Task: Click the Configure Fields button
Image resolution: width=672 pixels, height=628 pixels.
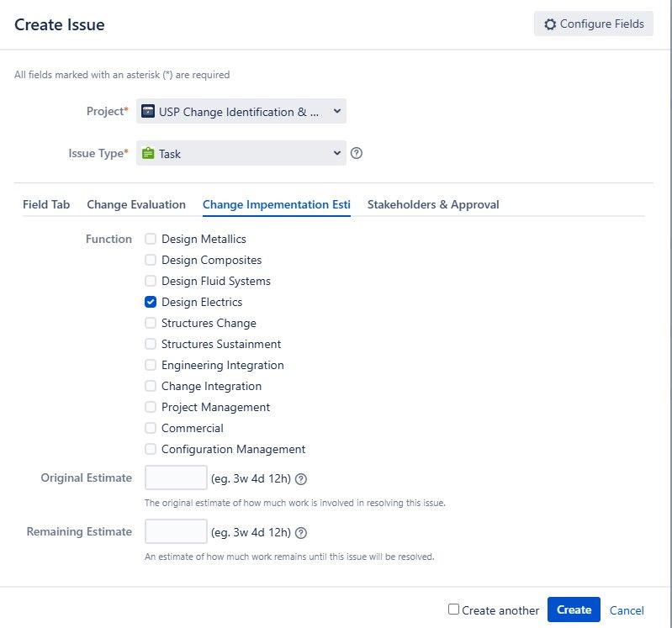Action: [x=594, y=24]
